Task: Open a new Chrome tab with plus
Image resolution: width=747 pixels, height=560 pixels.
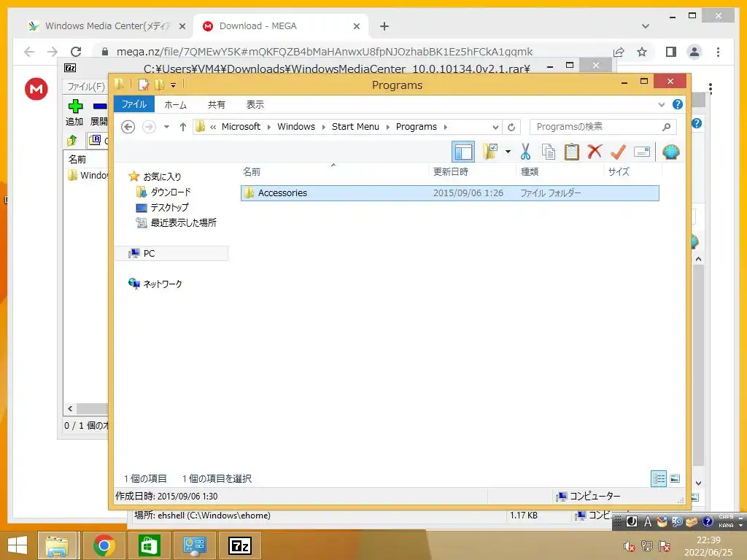Action: pos(384,26)
